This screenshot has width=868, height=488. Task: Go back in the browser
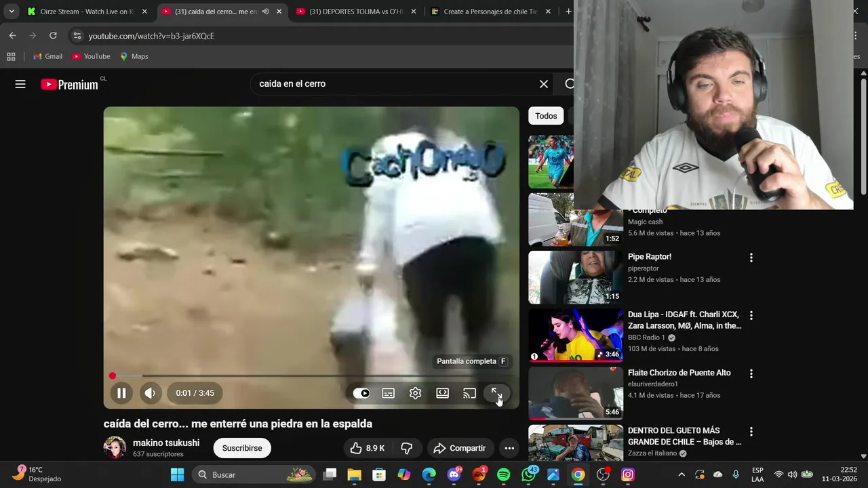point(12,36)
